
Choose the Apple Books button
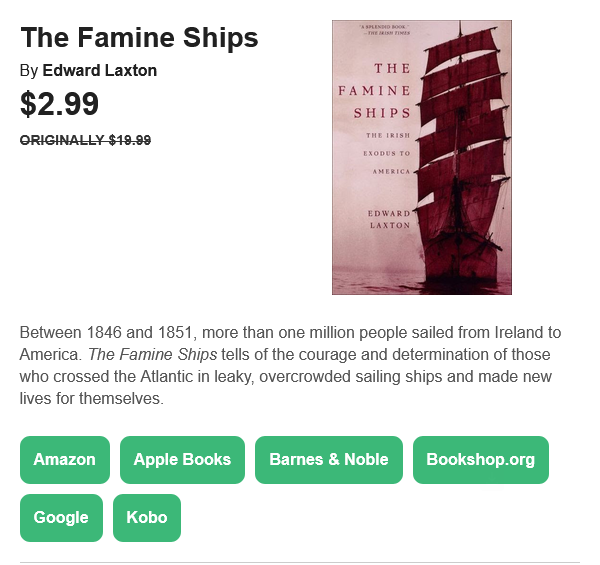coord(182,460)
